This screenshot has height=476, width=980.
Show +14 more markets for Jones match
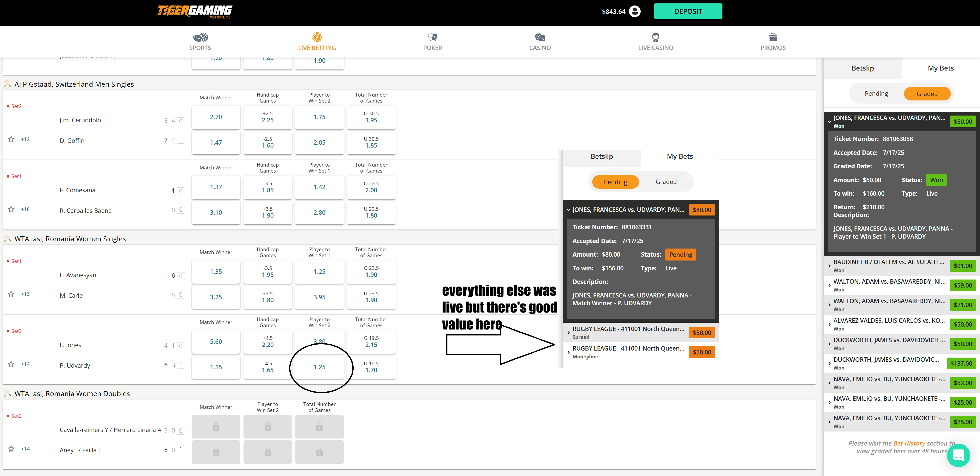pos(25,364)
